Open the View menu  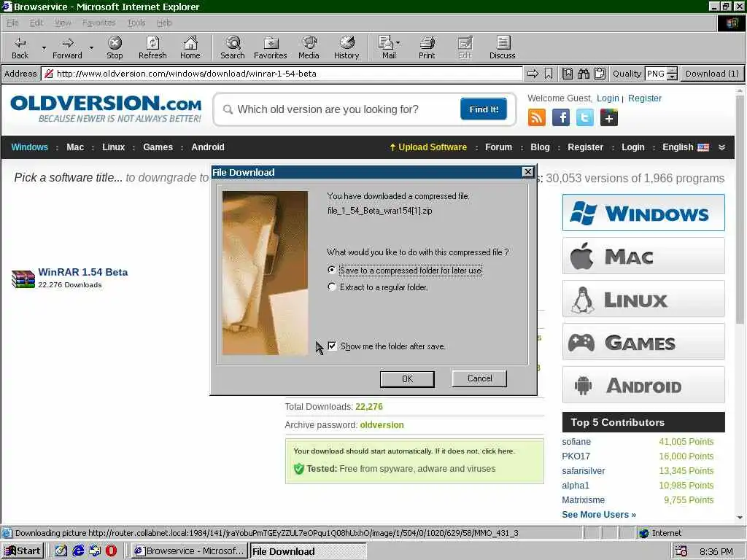[x=63, y=23]
